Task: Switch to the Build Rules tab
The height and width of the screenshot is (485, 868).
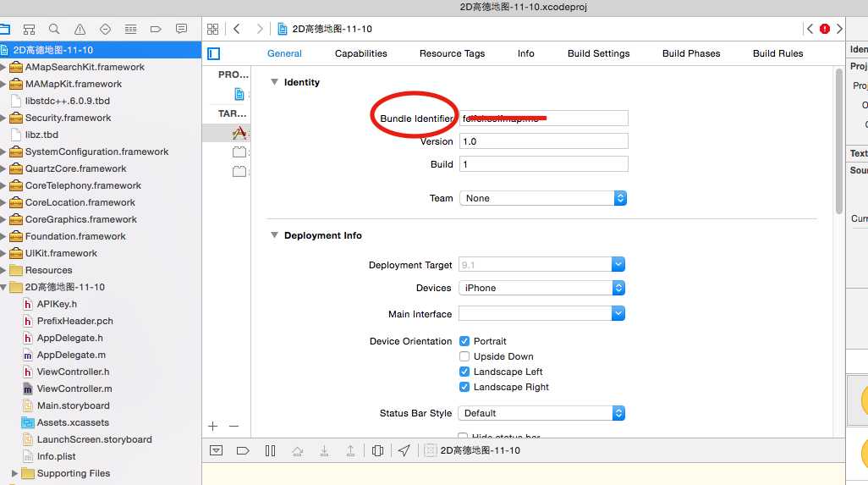Action: (777, 53)
